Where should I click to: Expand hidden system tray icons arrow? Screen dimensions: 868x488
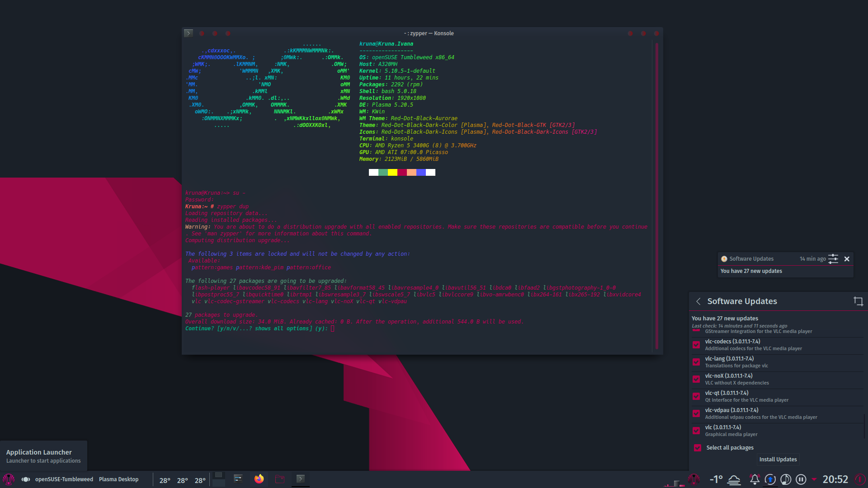tap(814, 479)
